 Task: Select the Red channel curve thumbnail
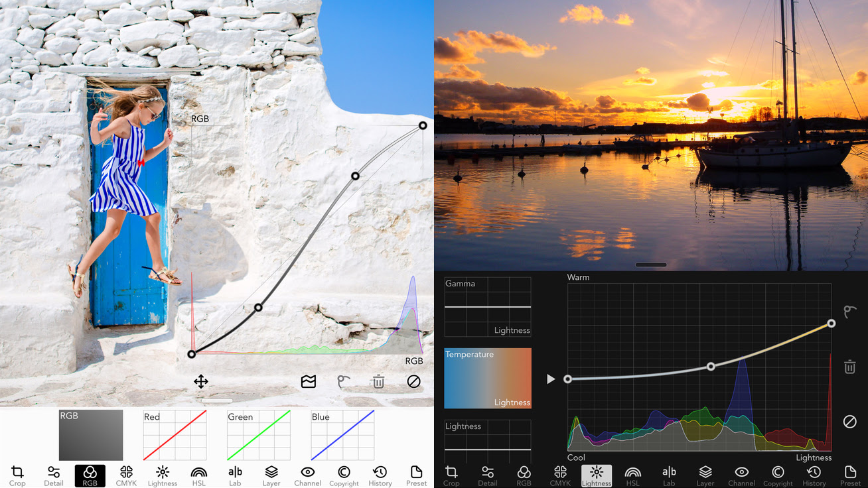(x=175, y=435)
